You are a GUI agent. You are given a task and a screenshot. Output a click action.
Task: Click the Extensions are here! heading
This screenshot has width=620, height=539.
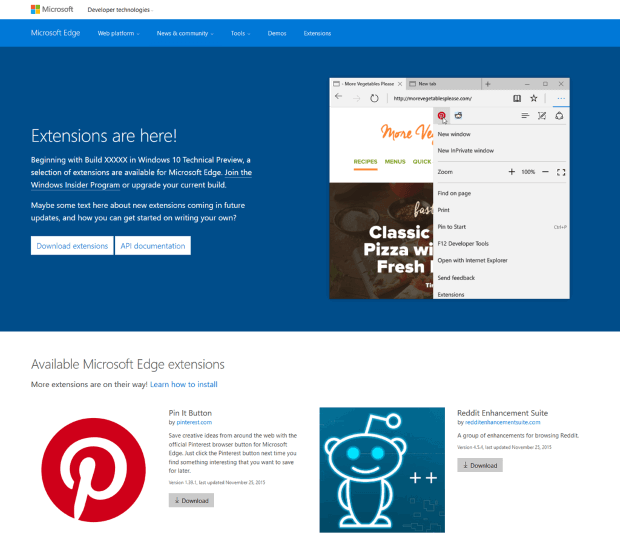104,136
